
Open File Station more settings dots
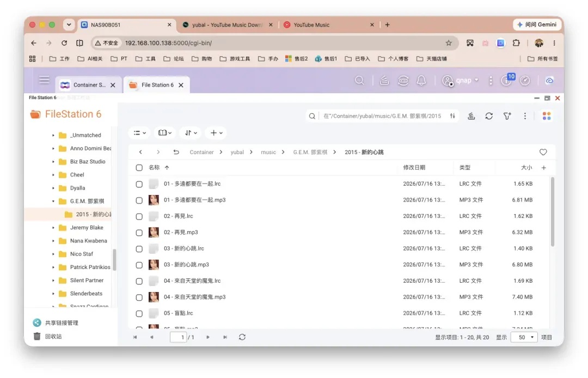coord(525,116)
